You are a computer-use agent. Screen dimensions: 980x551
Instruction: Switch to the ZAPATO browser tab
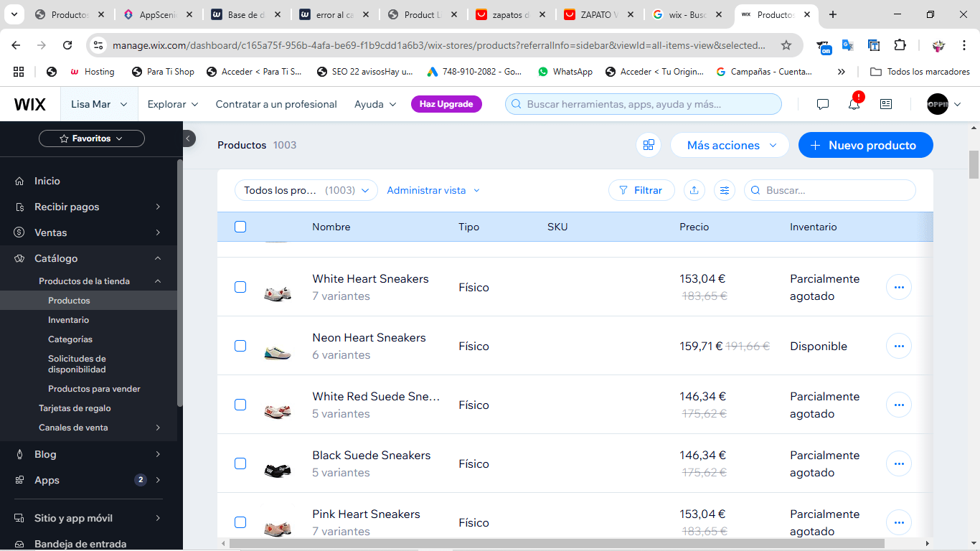pos(599,14)
